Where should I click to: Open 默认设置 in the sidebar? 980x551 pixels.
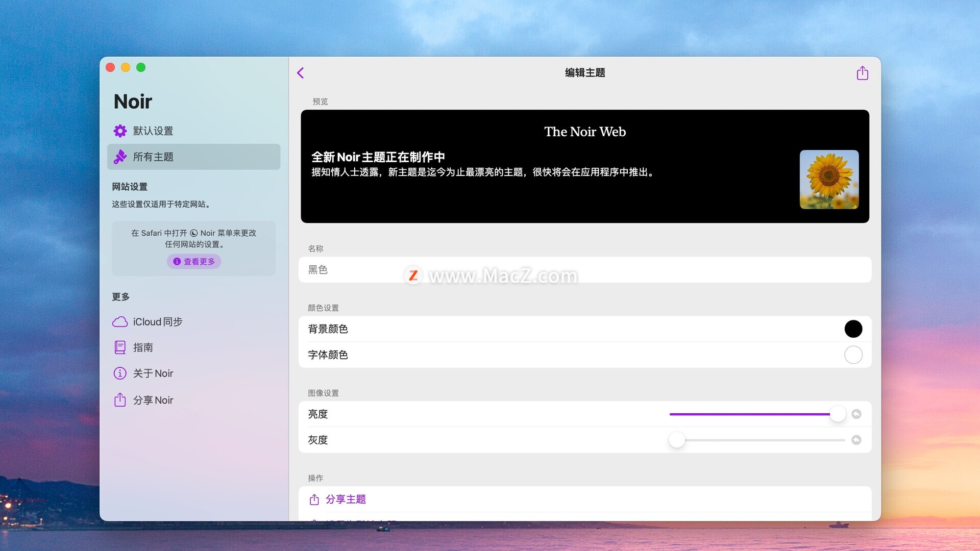(x=193, y=131)
